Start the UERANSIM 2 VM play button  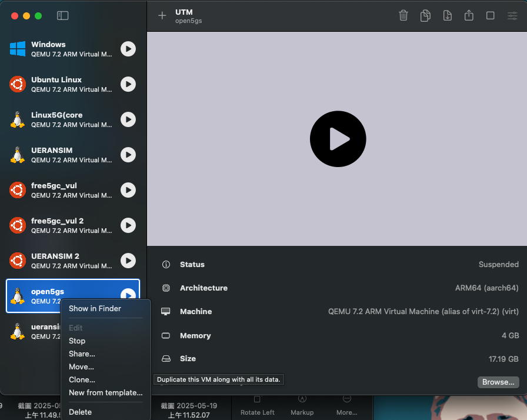(128, 261)
